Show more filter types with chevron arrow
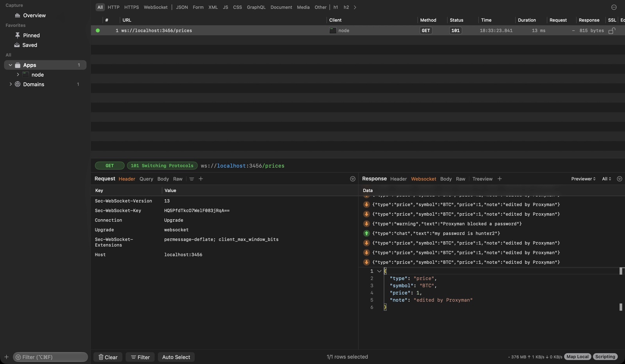Screen dimensions: 625x364 coord(355,7)
